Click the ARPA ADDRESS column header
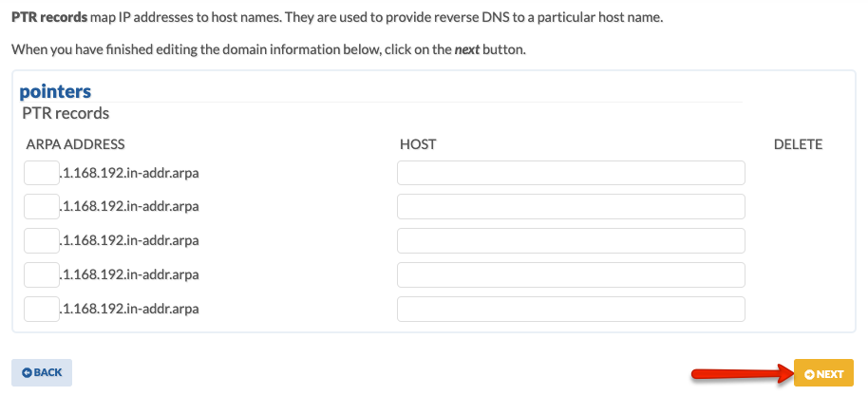The width and height of the screenshot is (868, 396). point(75,144)
